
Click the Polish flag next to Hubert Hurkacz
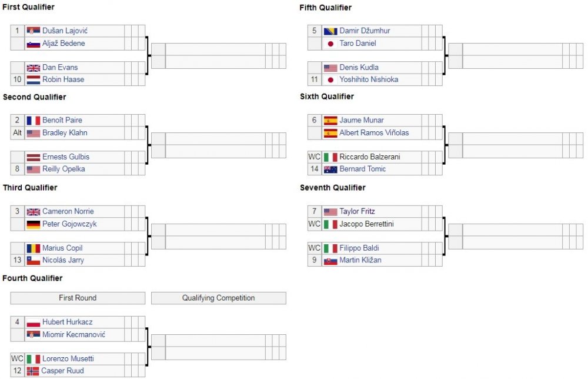(34, 323)
